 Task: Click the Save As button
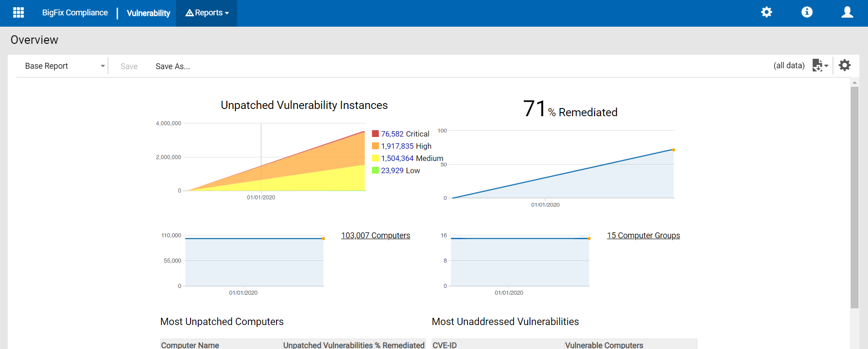coord(172,66)
